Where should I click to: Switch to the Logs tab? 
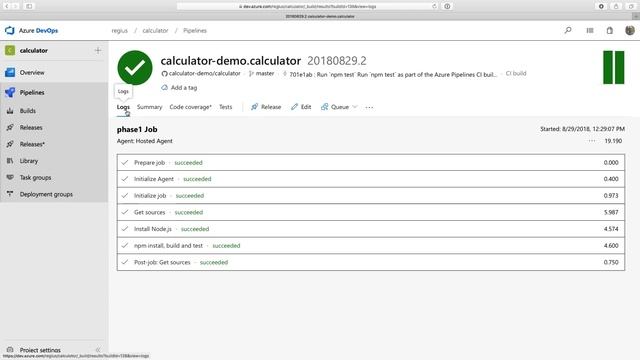pyautogui.click(x=123, y=107)
